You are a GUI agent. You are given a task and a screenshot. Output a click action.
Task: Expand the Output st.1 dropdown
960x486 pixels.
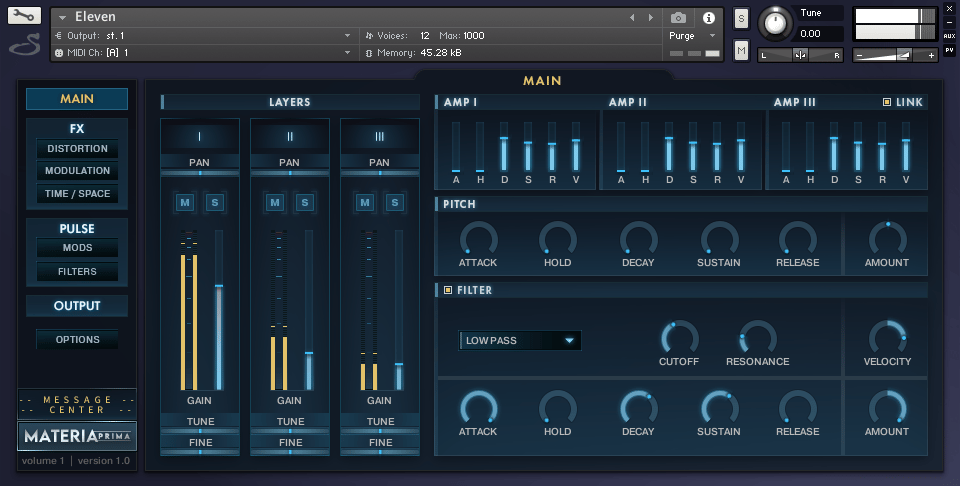pos(347,36)
